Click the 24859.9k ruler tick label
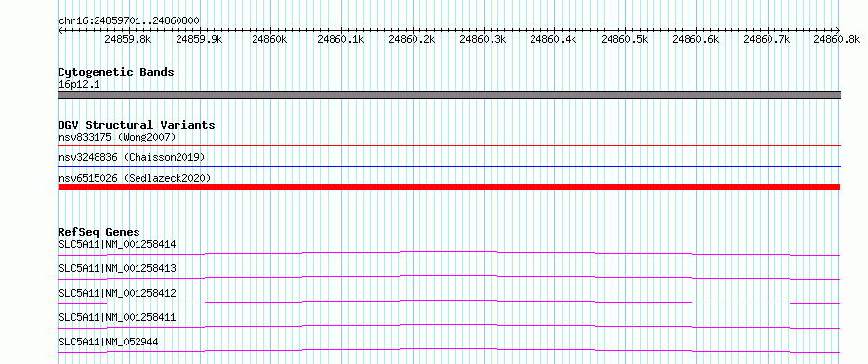 point(199,39)
